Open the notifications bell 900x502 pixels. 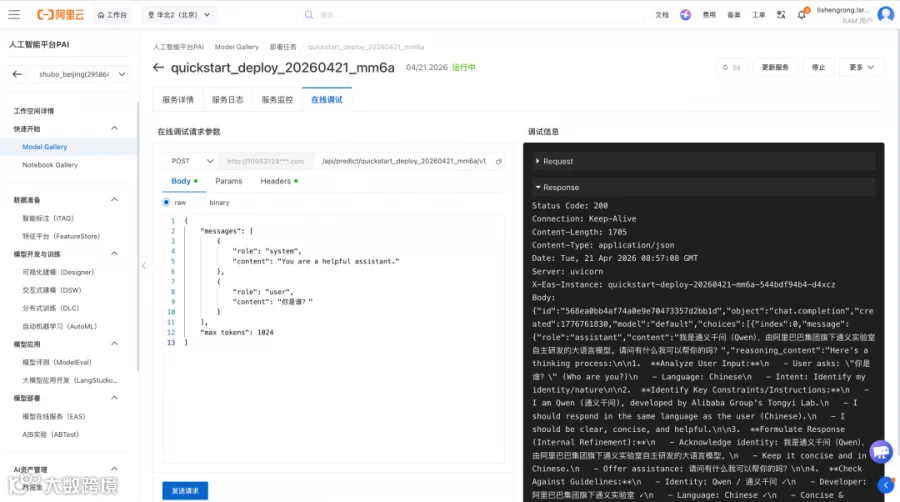coord(802,14)
